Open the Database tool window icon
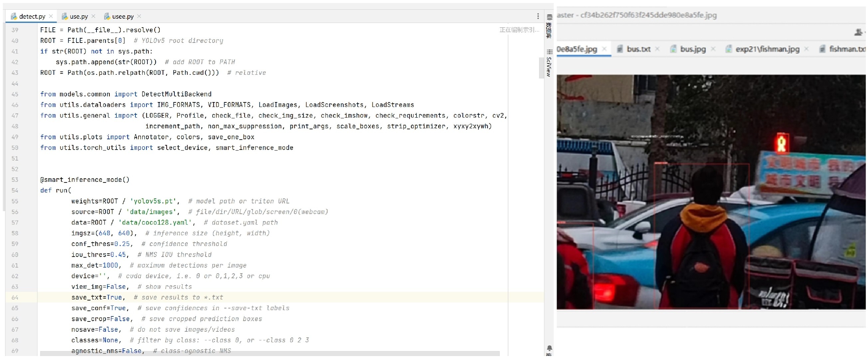The image size is (868, 359). tap(549, 18)
